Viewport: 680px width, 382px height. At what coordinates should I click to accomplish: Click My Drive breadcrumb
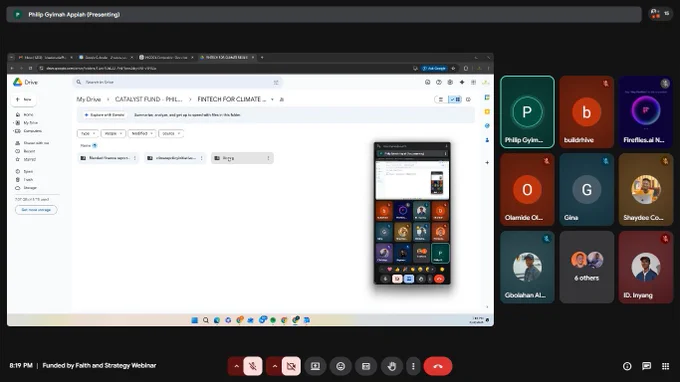(x=88, y=99)
